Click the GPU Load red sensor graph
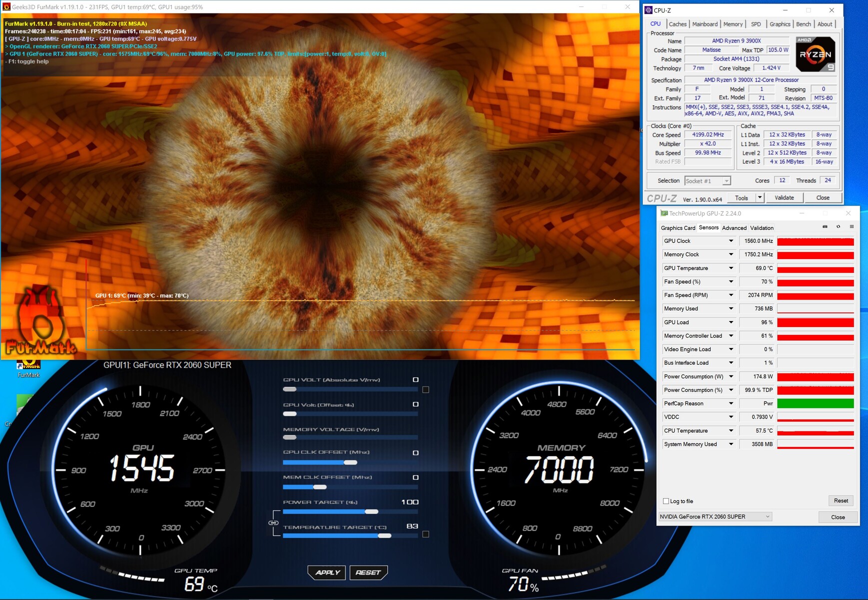This screenshot has height=600, width=868. point(815,322)
